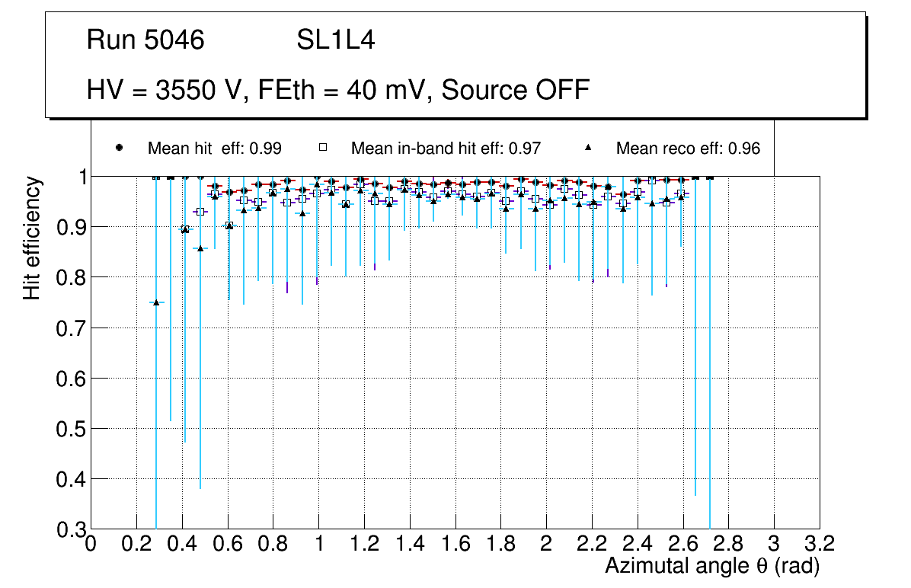Click "Mean reco eff: 0.96" legend text
911x588 pixels.
(x=688, y=149)
